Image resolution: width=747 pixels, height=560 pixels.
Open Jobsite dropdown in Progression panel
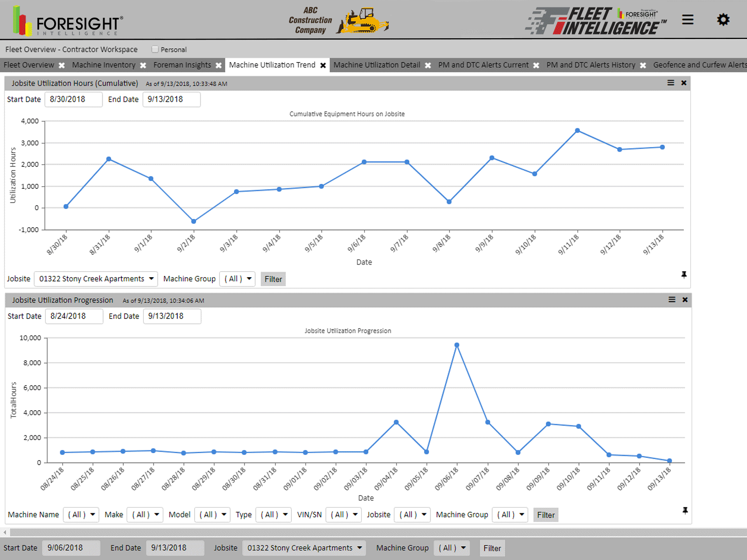click(412, 515)
